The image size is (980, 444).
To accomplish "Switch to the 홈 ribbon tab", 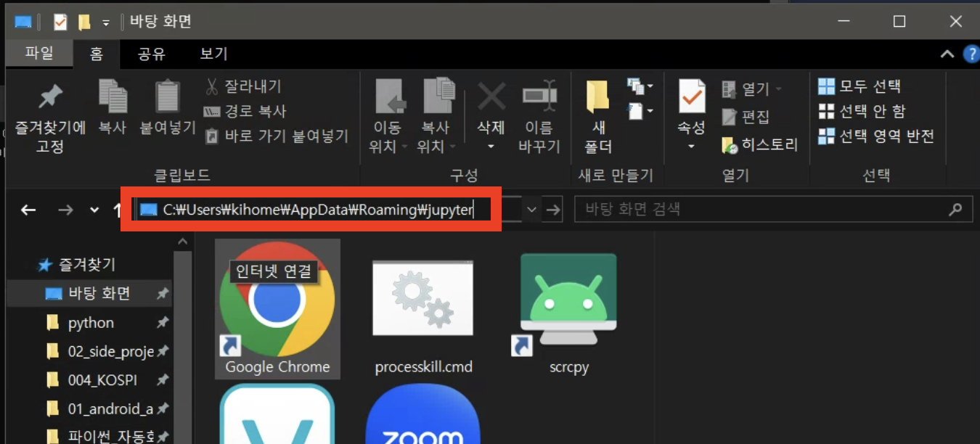I will [97, 54].
